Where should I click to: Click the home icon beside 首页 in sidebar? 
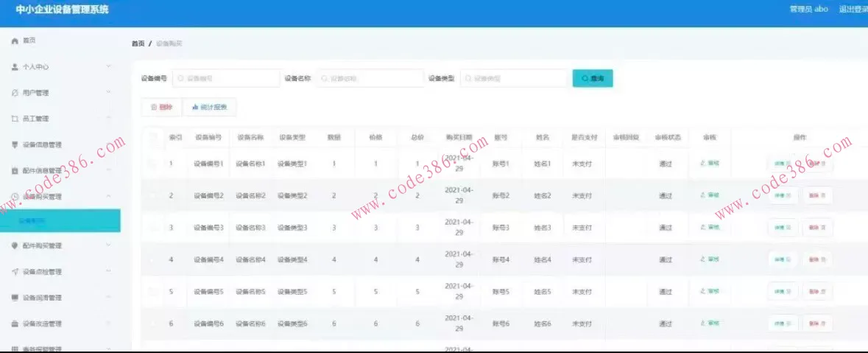coord(15,41)
